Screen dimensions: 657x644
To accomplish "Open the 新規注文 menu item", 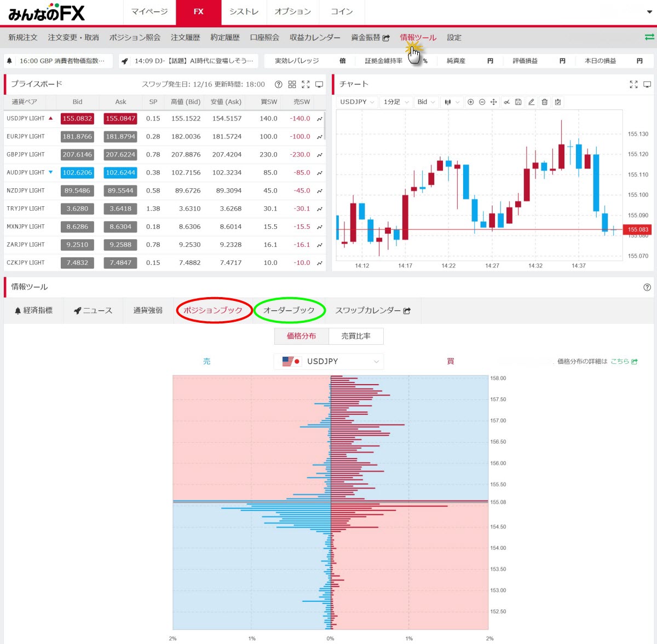I will (x=23, y=38).
